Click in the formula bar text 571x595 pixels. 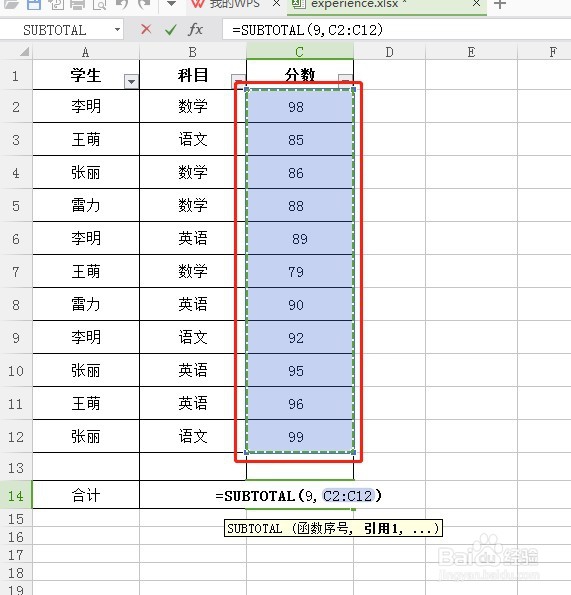coord(307,30)
